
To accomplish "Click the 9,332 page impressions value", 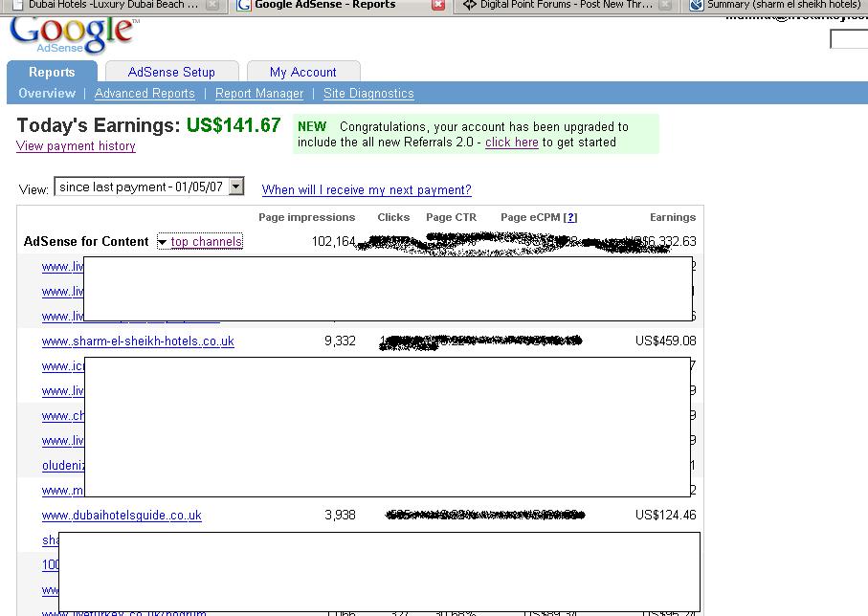I will coord(340,341).
